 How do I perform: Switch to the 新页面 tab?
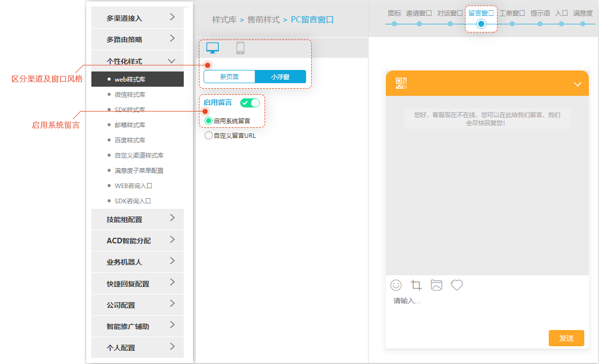(x=229, y=77)
